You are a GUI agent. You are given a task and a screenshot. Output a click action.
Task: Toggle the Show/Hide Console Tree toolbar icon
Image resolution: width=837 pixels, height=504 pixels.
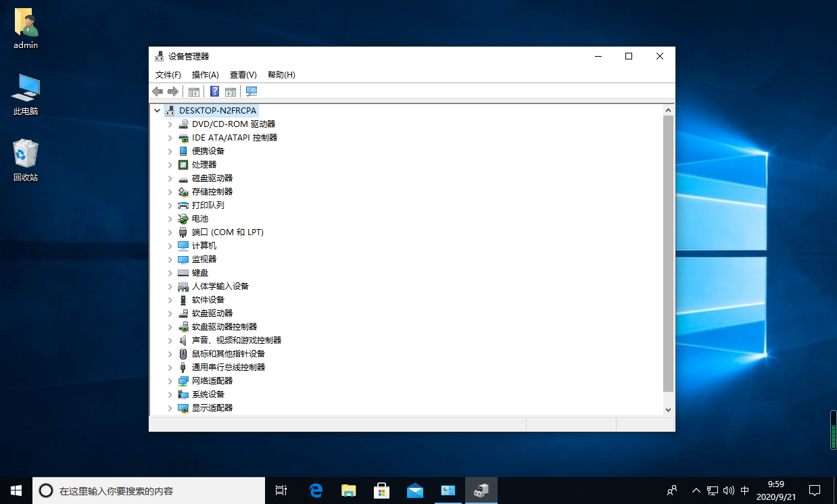194,91
